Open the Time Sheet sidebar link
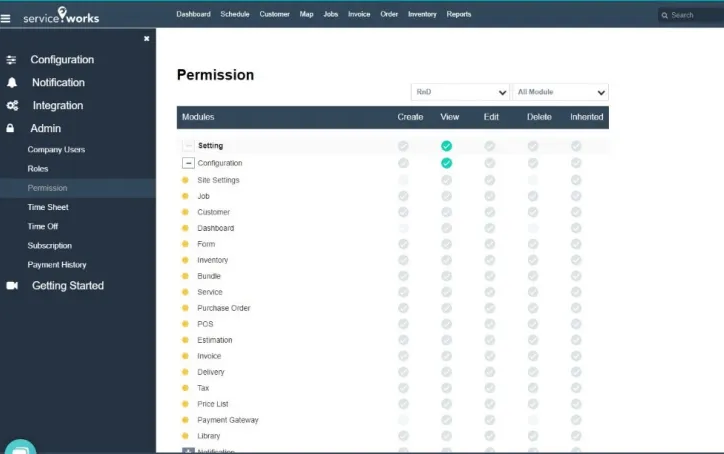This screenshot has width=724, height=454. (x=48, y=207)
